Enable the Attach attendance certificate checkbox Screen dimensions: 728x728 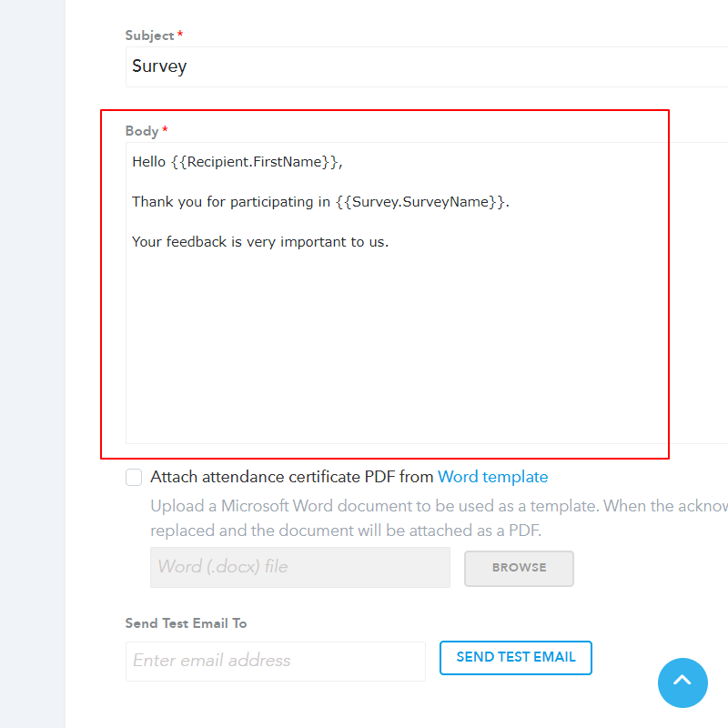coord(134,477)
